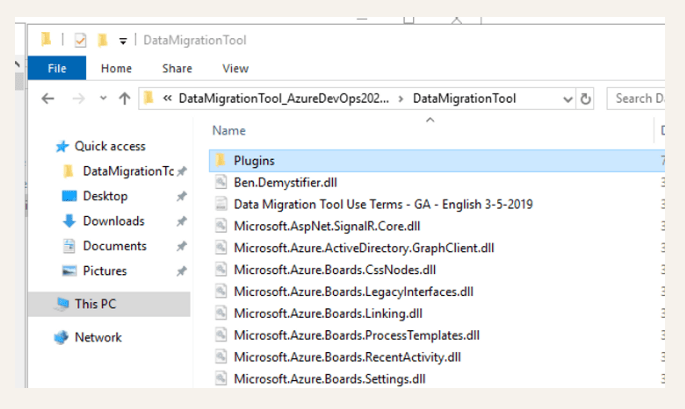Select Quick access in navigation pane
This screenshot has width=685, height=409.
110,146
